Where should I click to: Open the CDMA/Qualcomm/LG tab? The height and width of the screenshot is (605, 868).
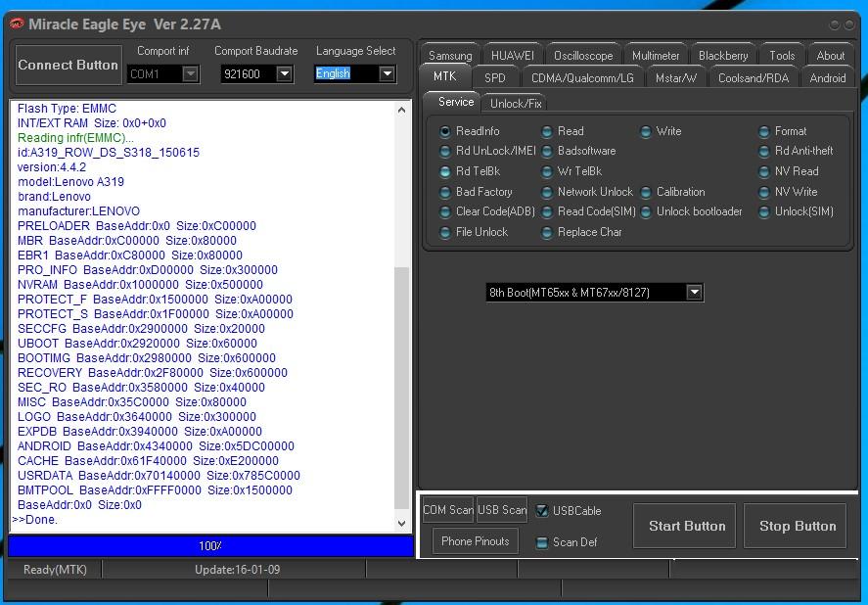click(582, 77)
